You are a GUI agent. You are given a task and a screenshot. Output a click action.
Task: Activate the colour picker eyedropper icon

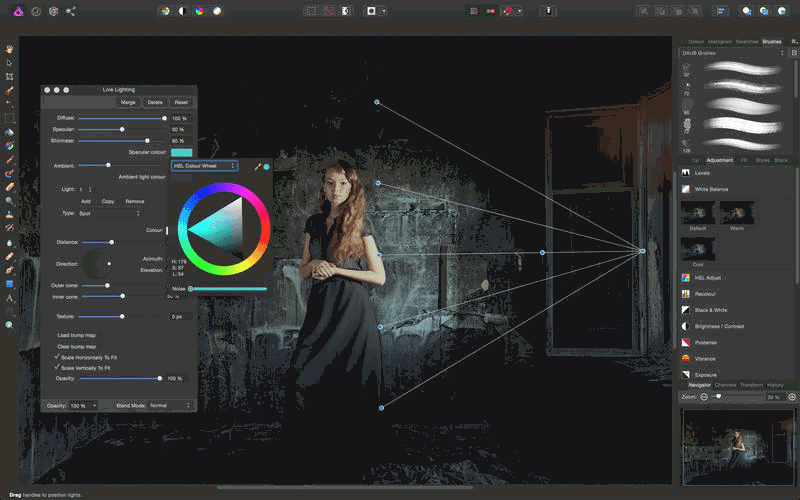(257, 166)
